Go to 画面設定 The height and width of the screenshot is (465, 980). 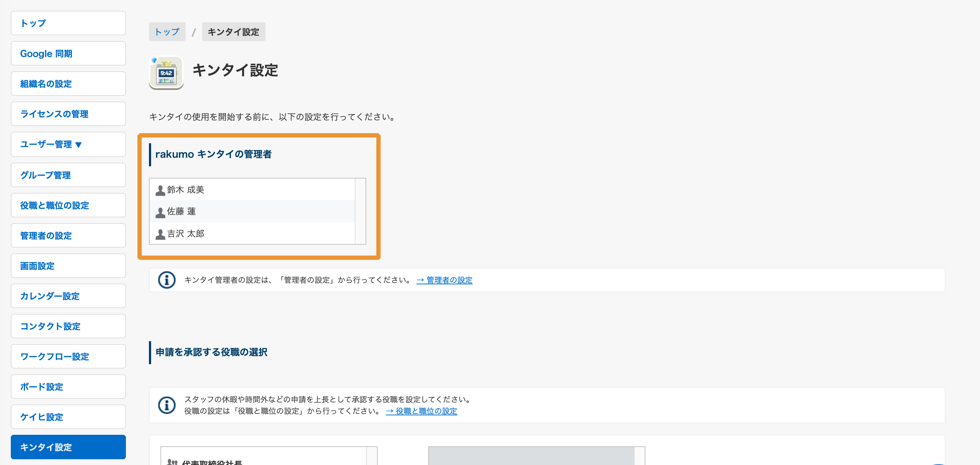pyautogui.click(x=68, y=266)
